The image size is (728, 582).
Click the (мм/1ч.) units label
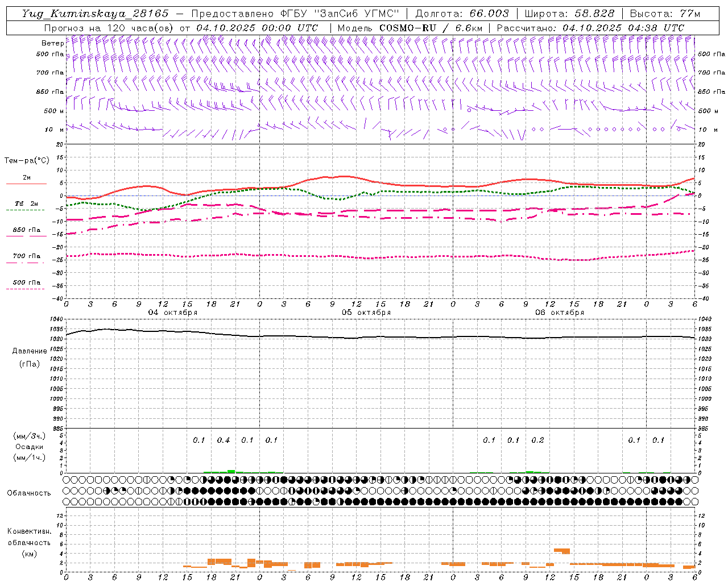30,458
